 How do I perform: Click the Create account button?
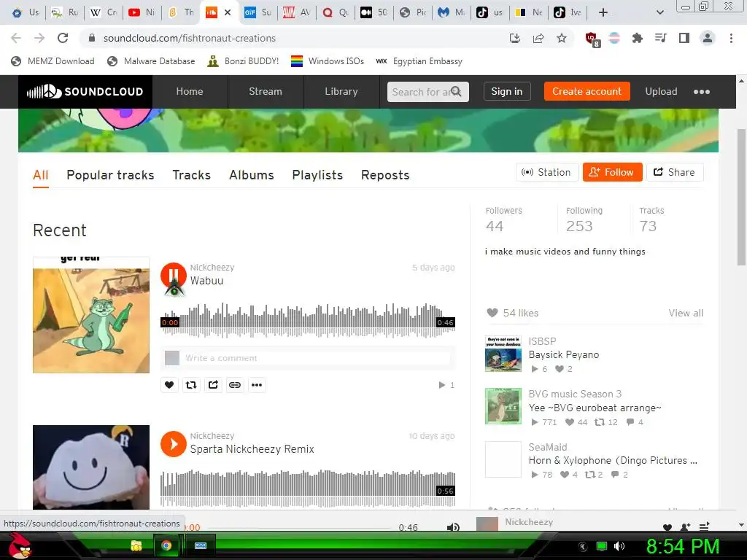coord(587,91)
